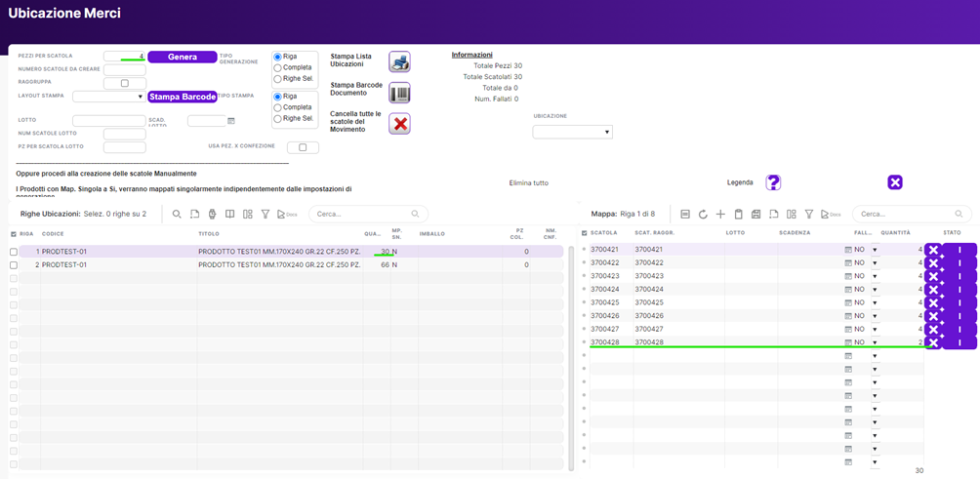Check the box for row 1 PRODTEST-01

[14, 252]
